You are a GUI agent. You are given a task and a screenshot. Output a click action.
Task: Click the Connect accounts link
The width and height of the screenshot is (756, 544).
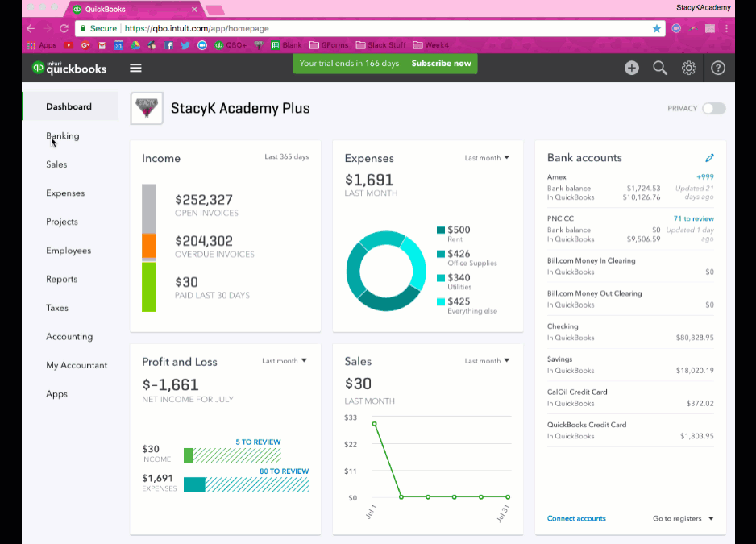576,518
